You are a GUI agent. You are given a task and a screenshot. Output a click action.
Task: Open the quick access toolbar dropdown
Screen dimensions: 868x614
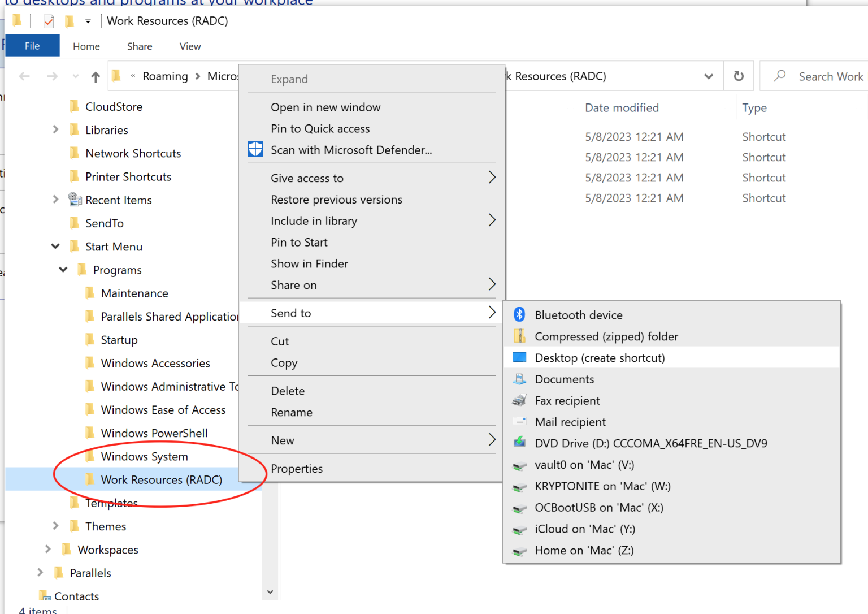point(88,21)
